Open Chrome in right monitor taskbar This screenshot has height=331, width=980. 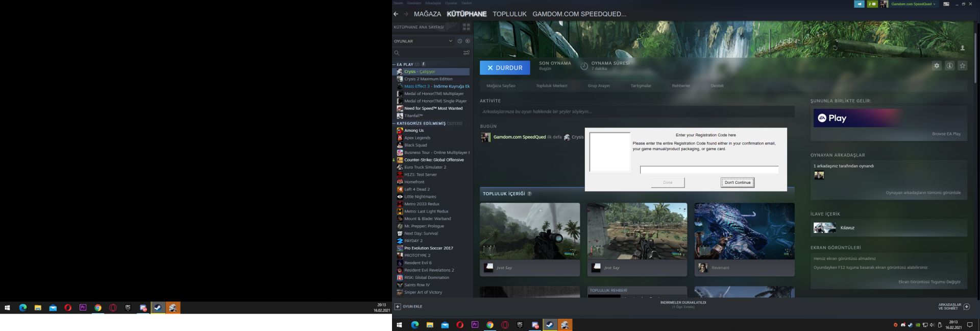490,325
